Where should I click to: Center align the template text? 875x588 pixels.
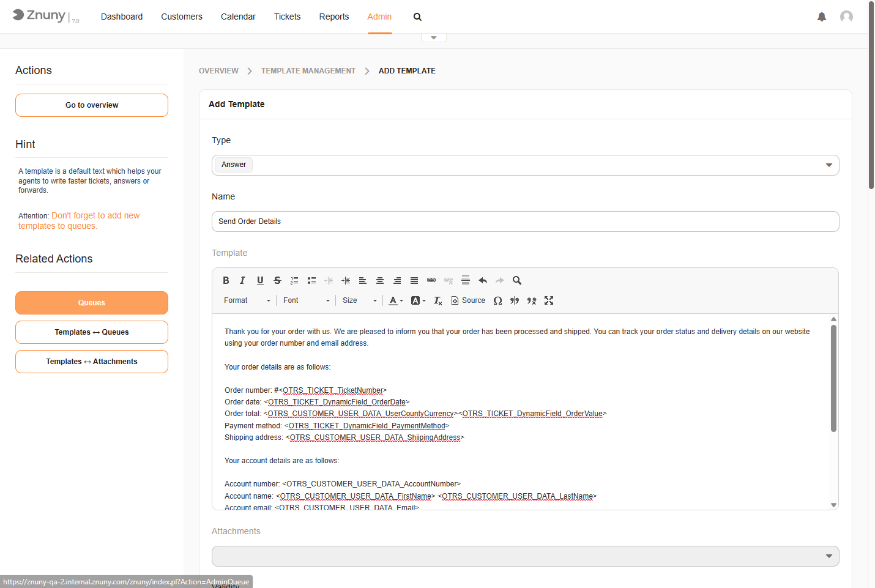click(380, 280)
